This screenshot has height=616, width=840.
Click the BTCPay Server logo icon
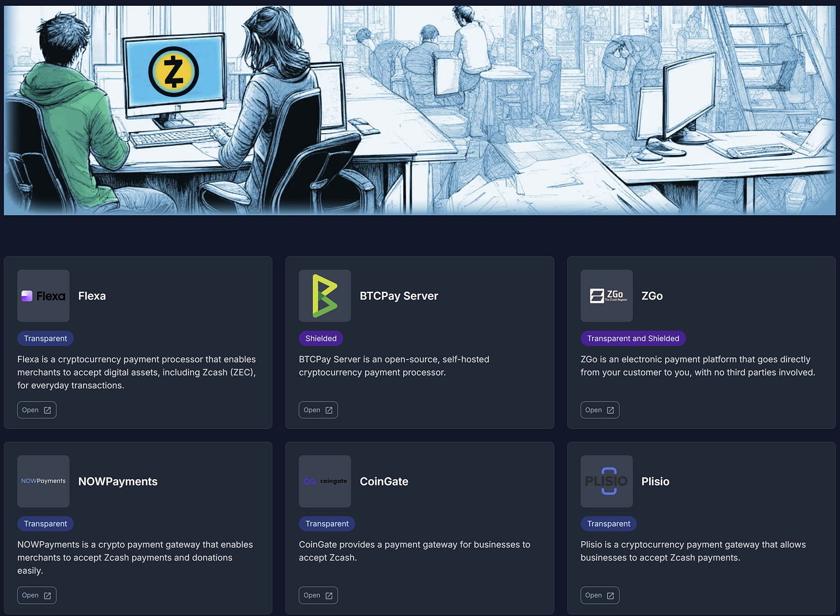coord(325,296)
